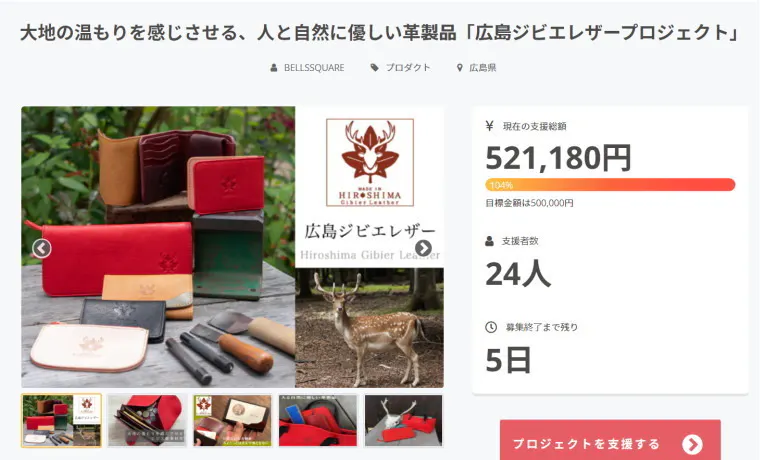760x460 pixels.
Task: Click the yen icon beside 現在の支援総額
Action: point(490,126)
